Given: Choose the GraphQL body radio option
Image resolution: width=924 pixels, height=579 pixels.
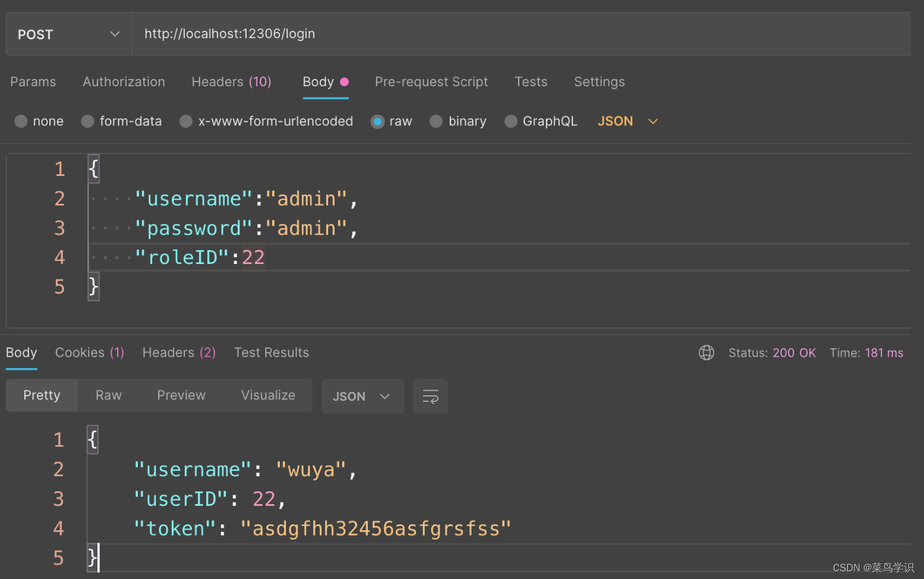Looking at the screenshot, I should [x=510, y=121].
